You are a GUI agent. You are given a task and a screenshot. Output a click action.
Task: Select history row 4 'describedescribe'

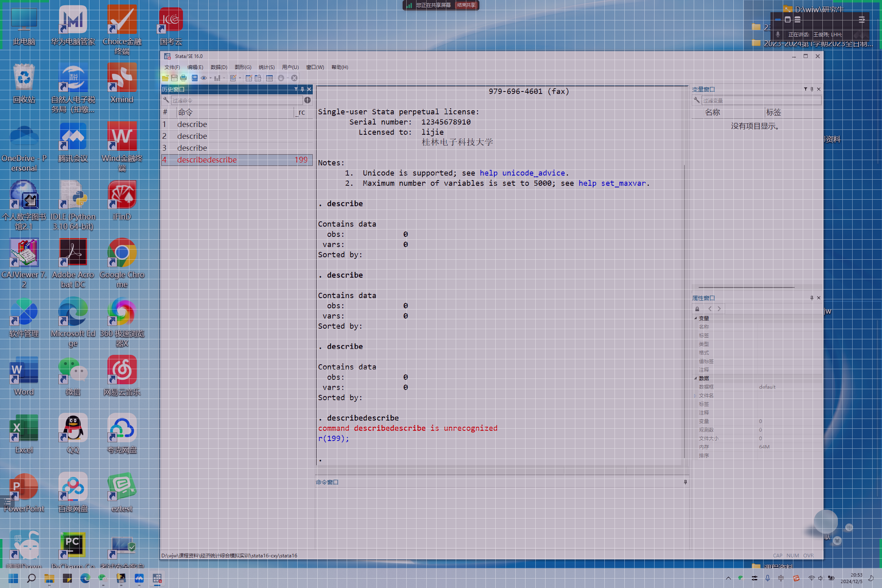coord(237,160)
